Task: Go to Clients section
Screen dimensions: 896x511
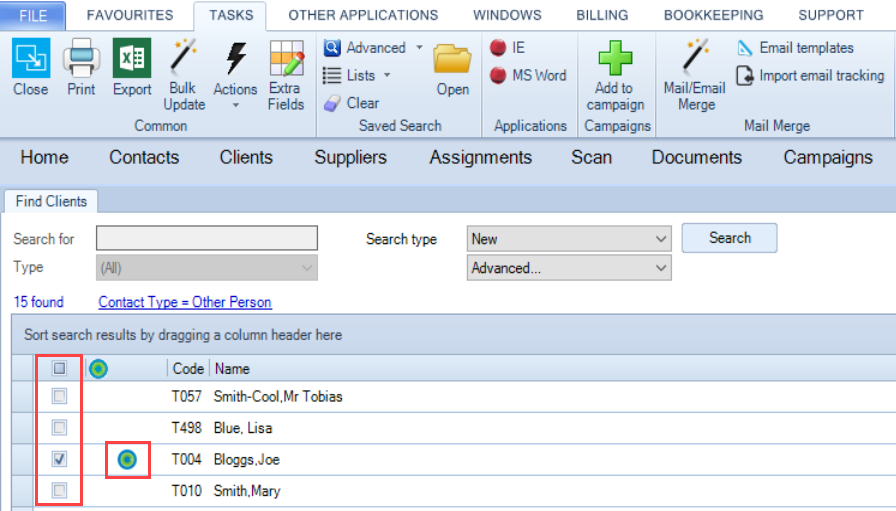Action: click(x=246, y=157)
